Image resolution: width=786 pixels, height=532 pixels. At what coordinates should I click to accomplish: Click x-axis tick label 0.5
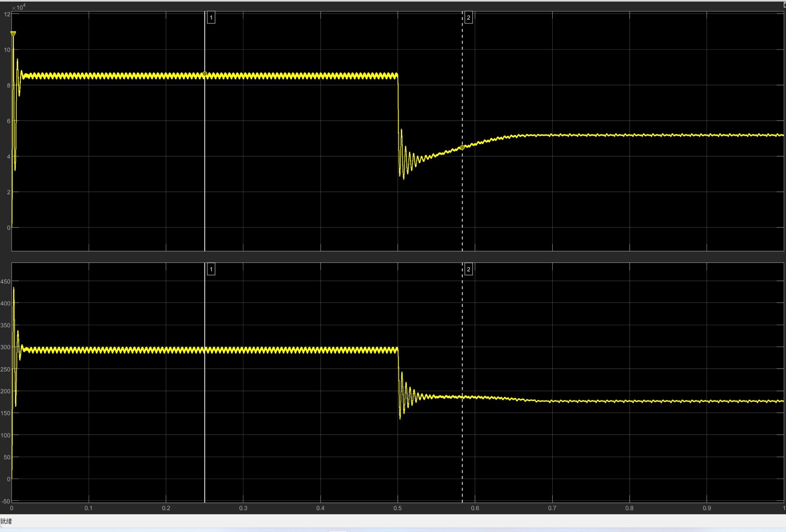[398, 508]
